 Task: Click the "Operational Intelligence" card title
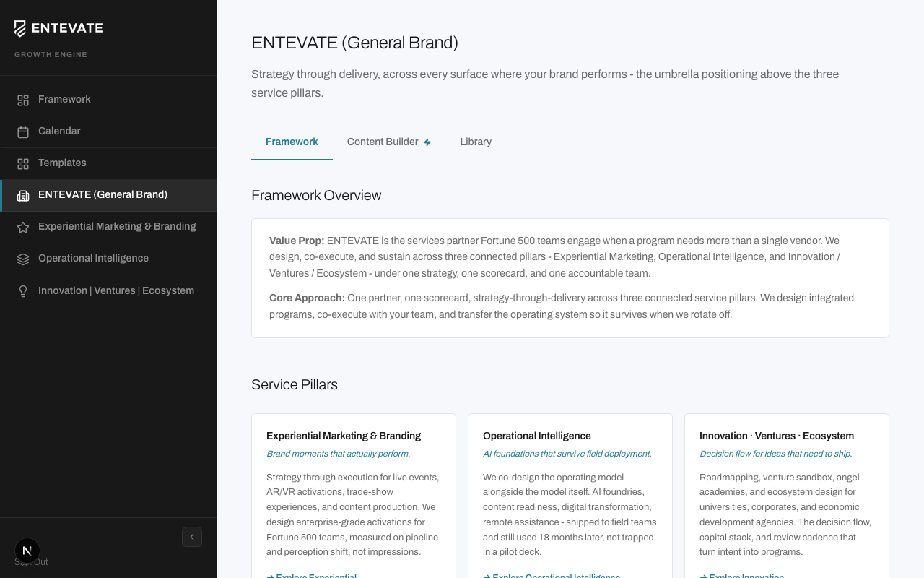[537, 436]
